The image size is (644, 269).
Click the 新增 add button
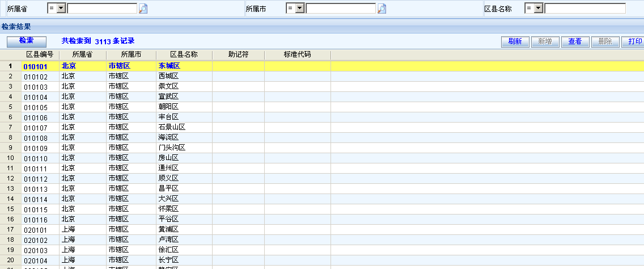[x=545, y=41]
